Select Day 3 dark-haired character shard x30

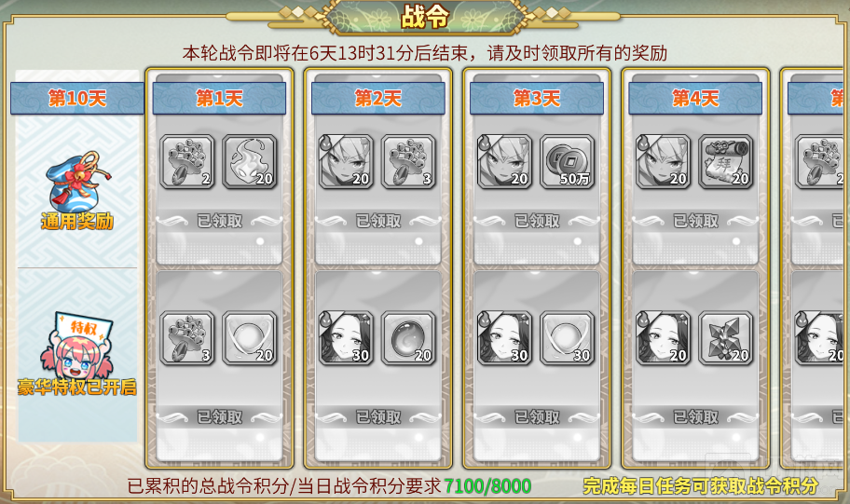505,338
